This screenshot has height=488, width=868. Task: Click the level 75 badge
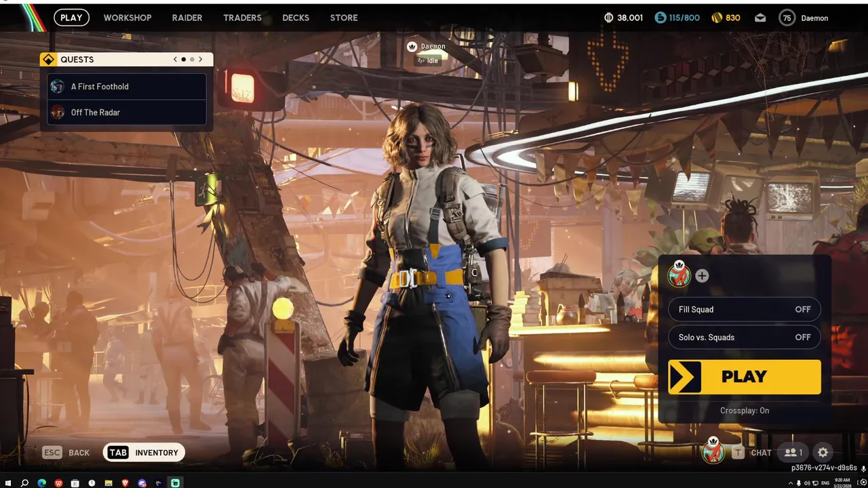(x=787, y=18)
